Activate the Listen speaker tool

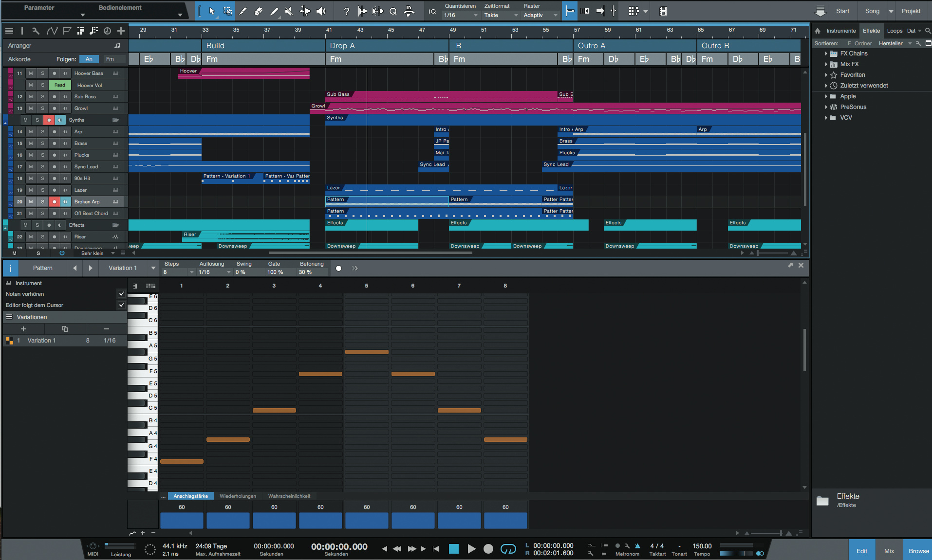pos(321,11)
